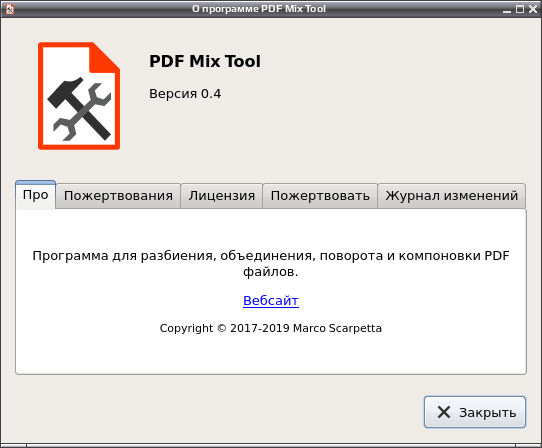Click the Copyright 2017-2019 Marco Scarpetta text

271,328
